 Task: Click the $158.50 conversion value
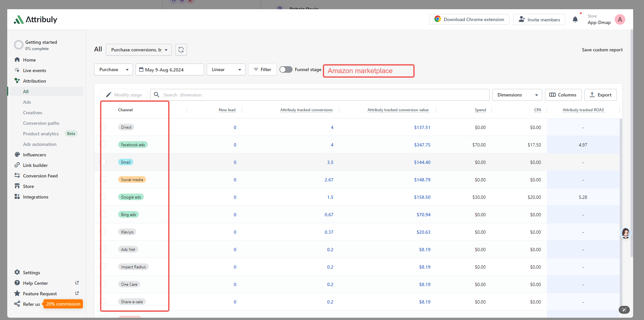coord(422,197)
